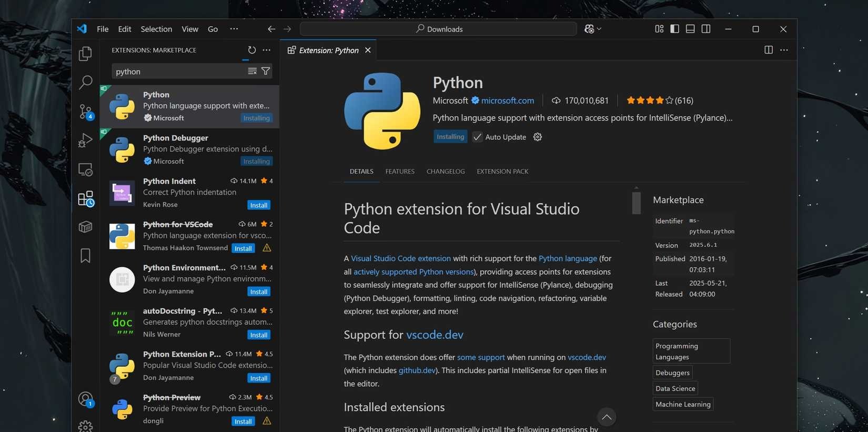
Task: Toggle the bottom panel
Action: [x=690, y=29]
